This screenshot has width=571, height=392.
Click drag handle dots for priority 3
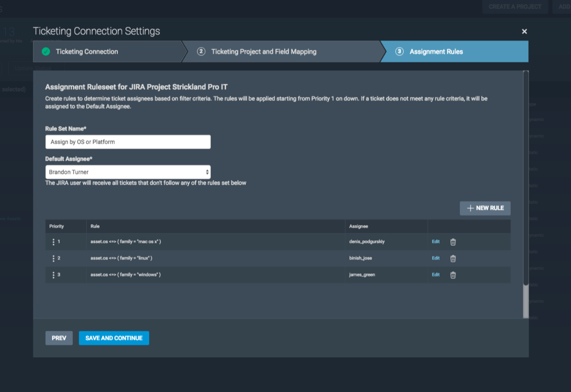54,275
